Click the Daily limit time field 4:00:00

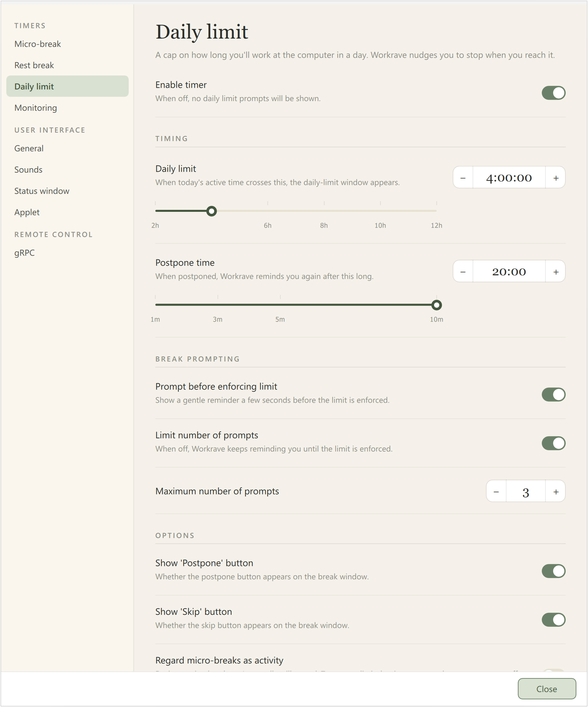509,178
